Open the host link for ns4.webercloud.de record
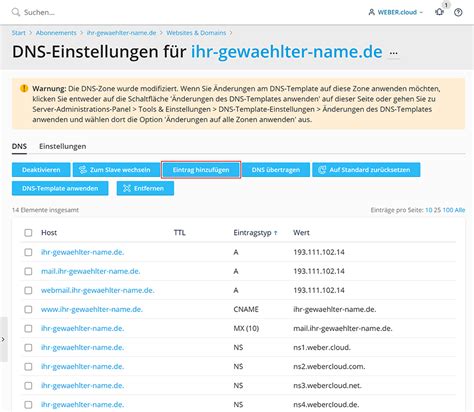This screenshot has width=474, height=412. pos(82,405)
